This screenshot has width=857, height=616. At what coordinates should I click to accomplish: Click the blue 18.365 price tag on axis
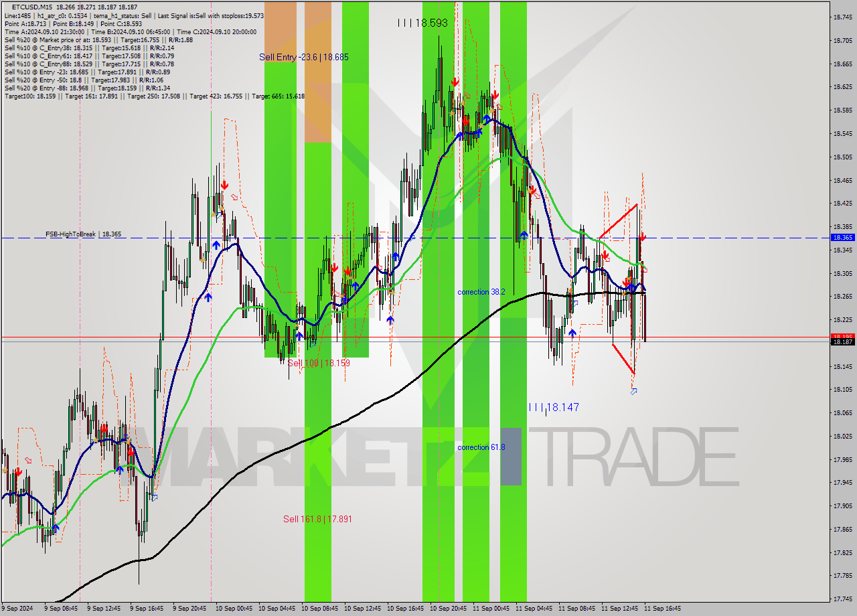pyautogui.click(x=842, y=238)
